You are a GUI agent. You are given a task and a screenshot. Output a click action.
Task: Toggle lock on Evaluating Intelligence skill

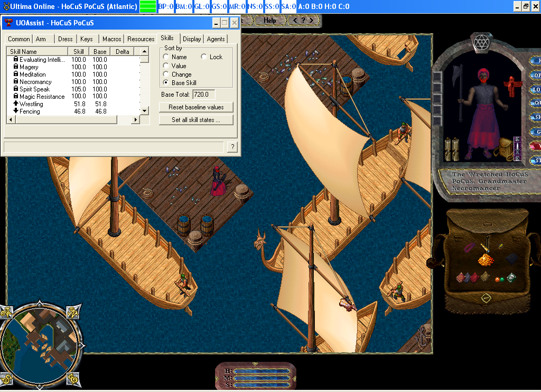(16, 59)
